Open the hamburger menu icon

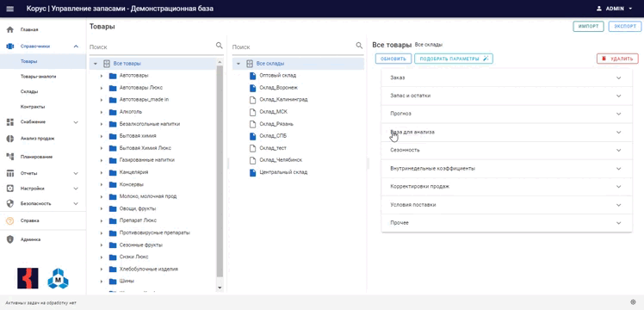coord(9,9)
